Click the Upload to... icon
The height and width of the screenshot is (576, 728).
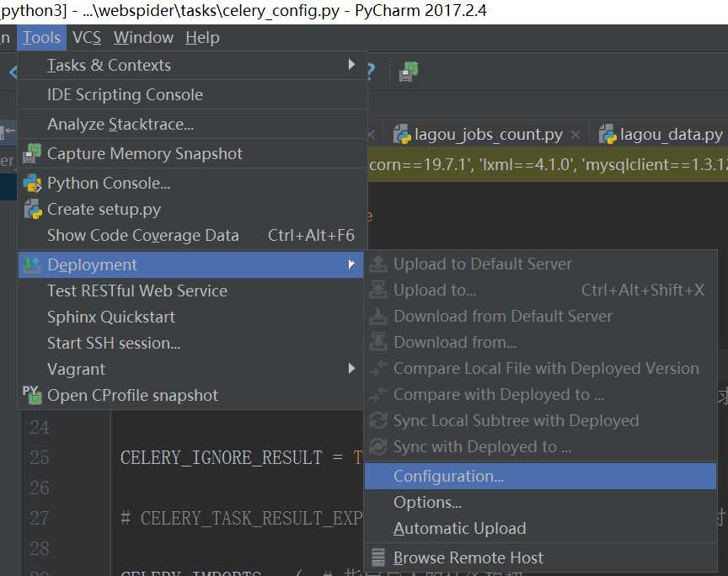coord(378,290)
